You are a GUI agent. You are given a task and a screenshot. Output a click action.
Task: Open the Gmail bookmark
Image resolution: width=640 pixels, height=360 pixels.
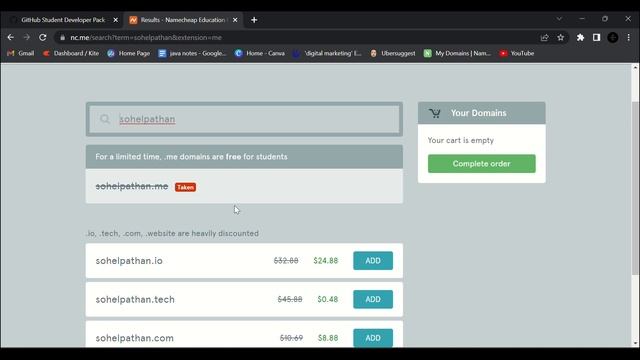(21, 53)
